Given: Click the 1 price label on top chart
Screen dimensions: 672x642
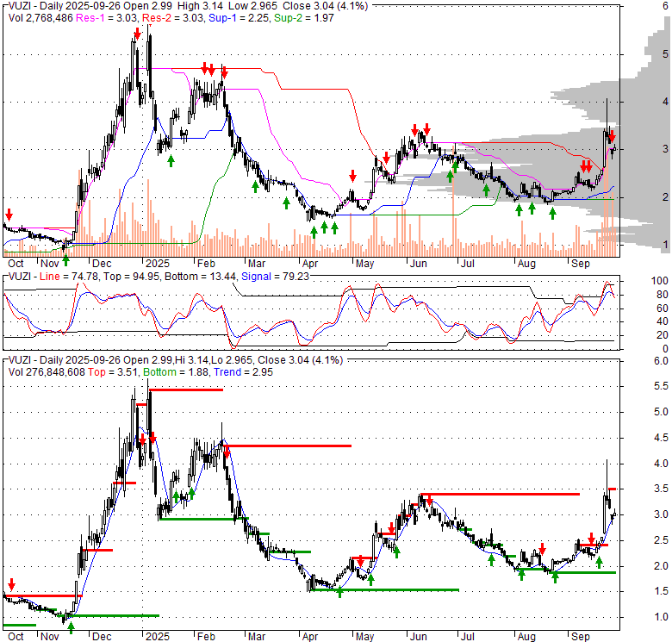Looking at the screenshot, I should coord(665,245).
